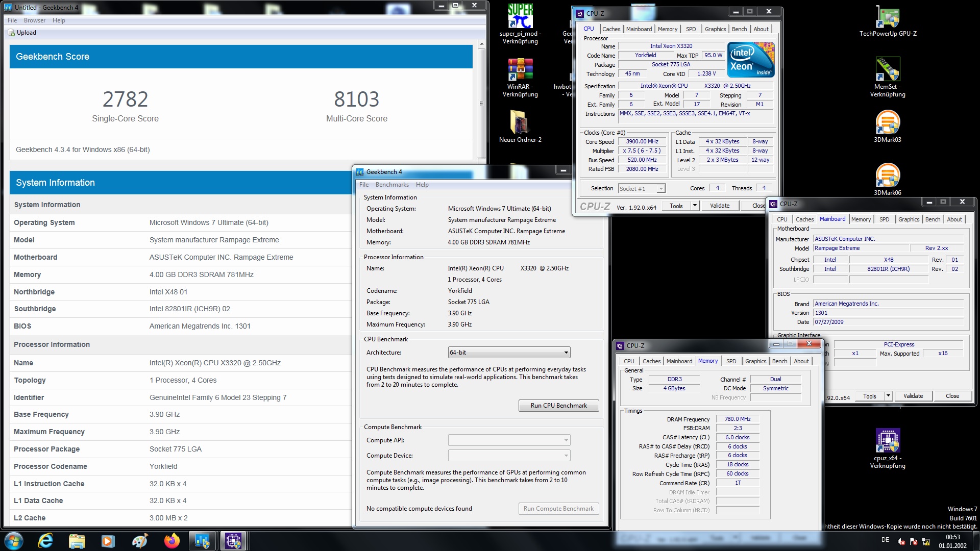Click the Windows Start orb
Image resolution: width=980 pixels, height=551 pixels.
pos(13,541)
